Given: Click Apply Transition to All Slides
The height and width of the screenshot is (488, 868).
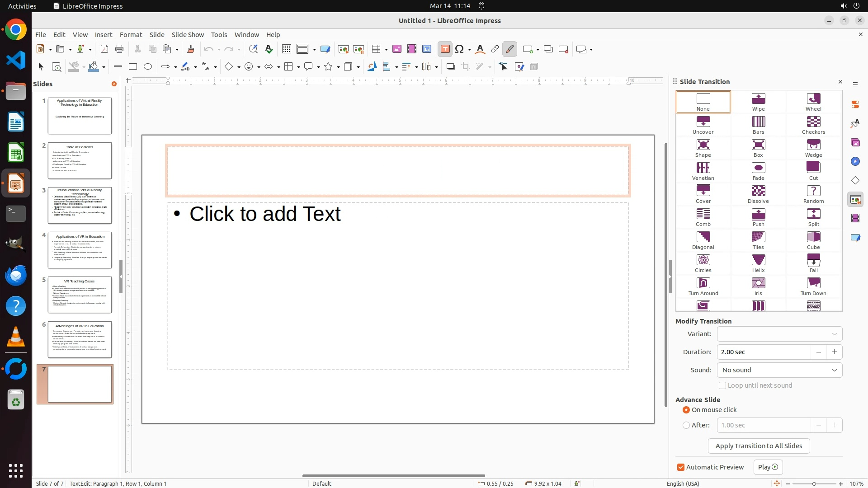Looking at the screenshot, I should click(x=759, y=446).
